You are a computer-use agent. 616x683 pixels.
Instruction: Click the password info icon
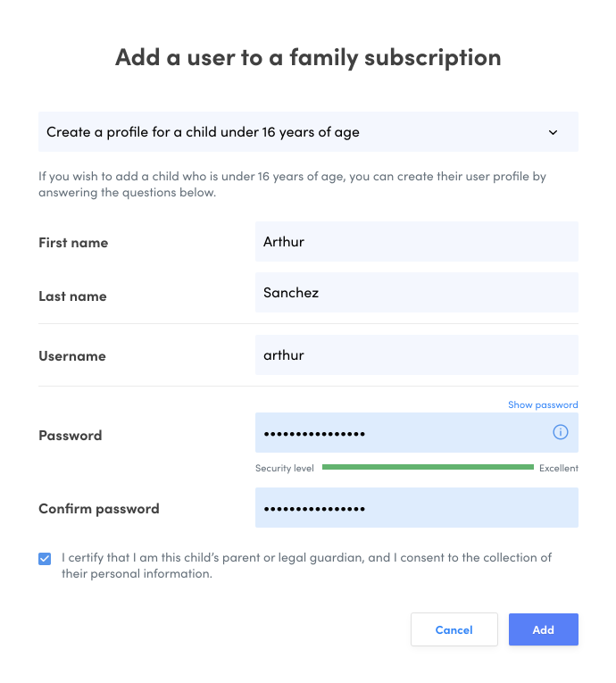561,432
